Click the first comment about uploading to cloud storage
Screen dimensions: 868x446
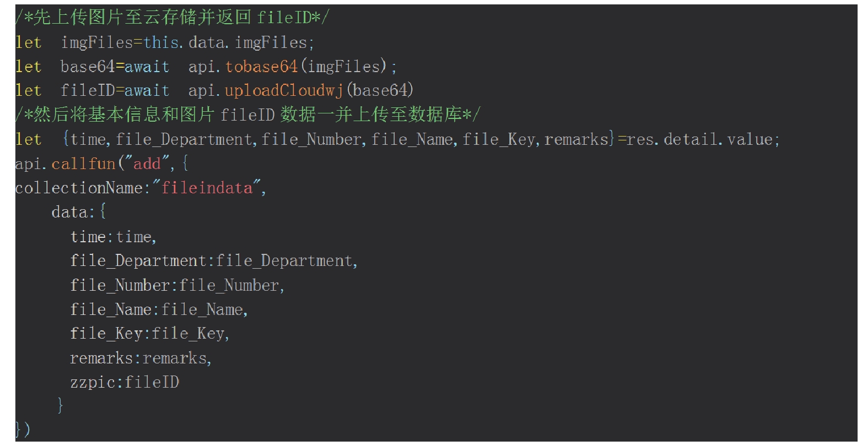171,18
